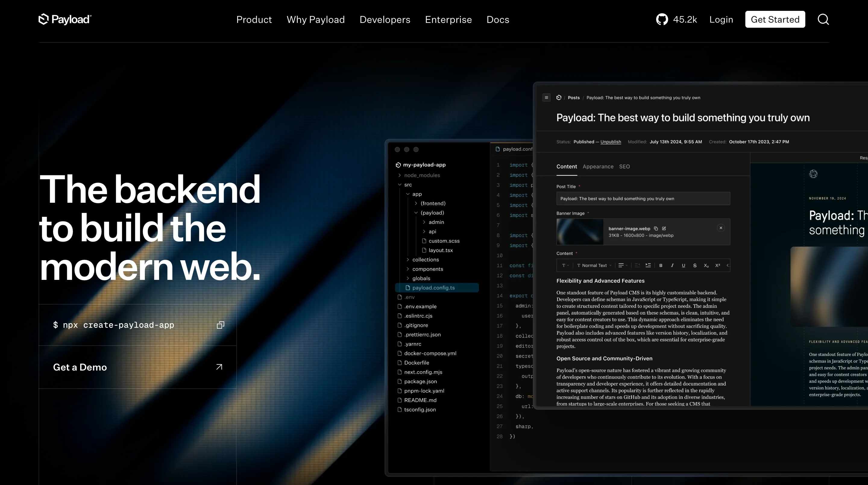Open Developers nav menu

[385, 20]
